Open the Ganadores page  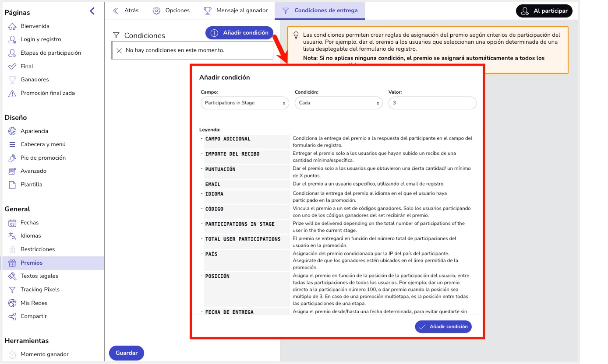click(35, 80)
